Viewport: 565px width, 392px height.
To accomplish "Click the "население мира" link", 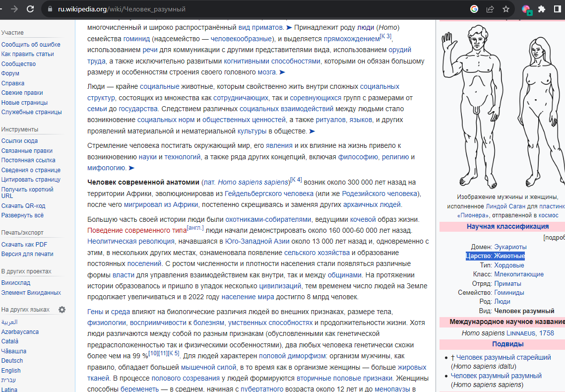I will point(248,297).
